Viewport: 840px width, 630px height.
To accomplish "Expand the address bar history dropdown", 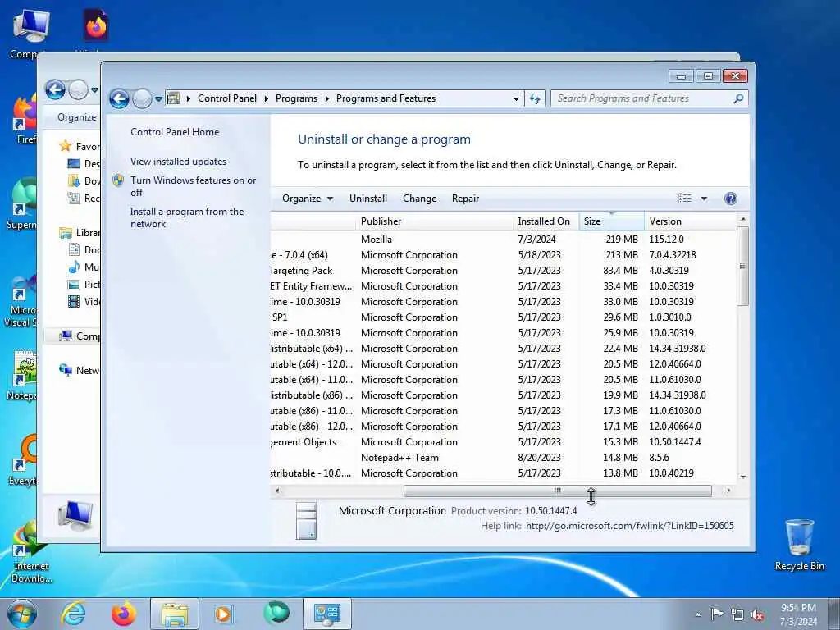I will point(516,98).
